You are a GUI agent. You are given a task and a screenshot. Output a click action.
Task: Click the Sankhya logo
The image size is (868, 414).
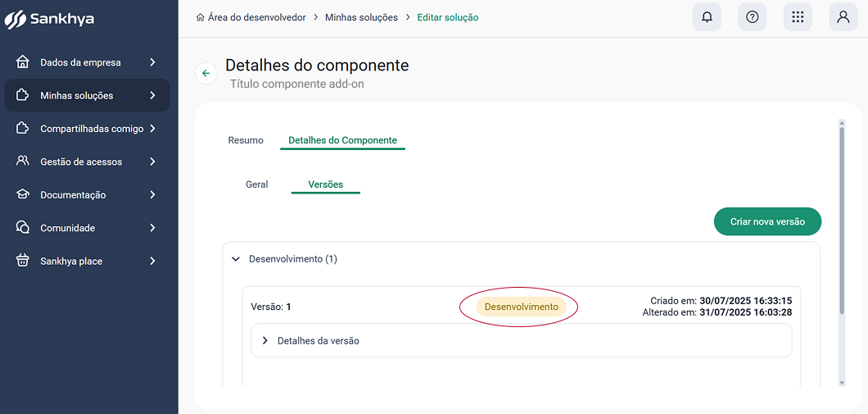click(49, 19)
